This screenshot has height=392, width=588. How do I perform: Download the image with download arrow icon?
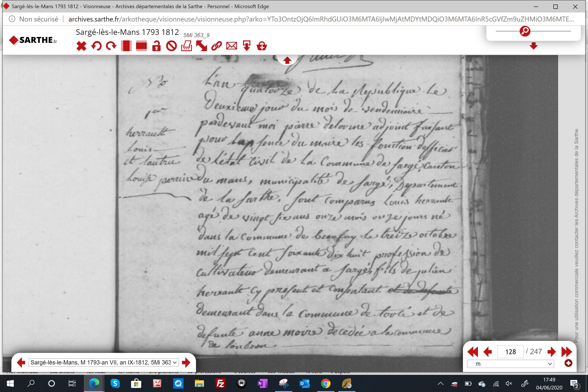point(247,46)
